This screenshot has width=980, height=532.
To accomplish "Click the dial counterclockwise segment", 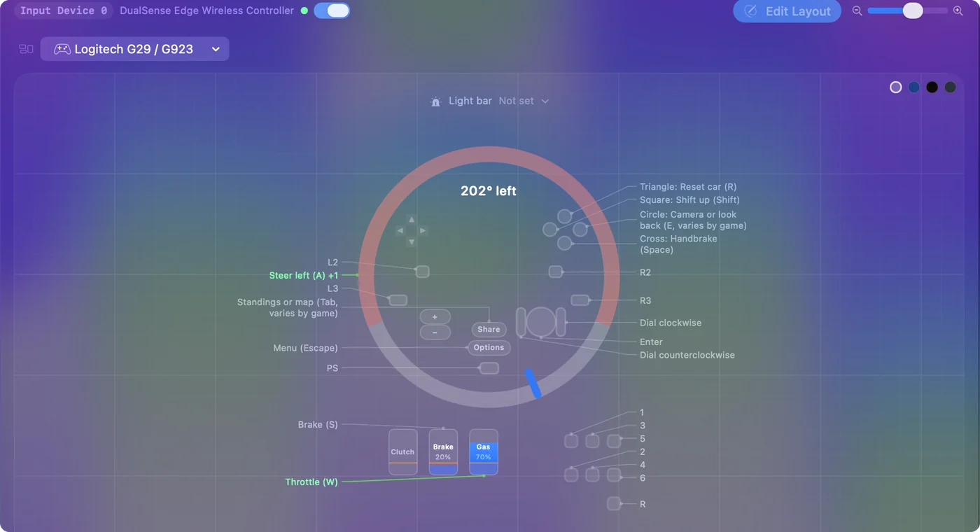I will (x=521, y=322).
